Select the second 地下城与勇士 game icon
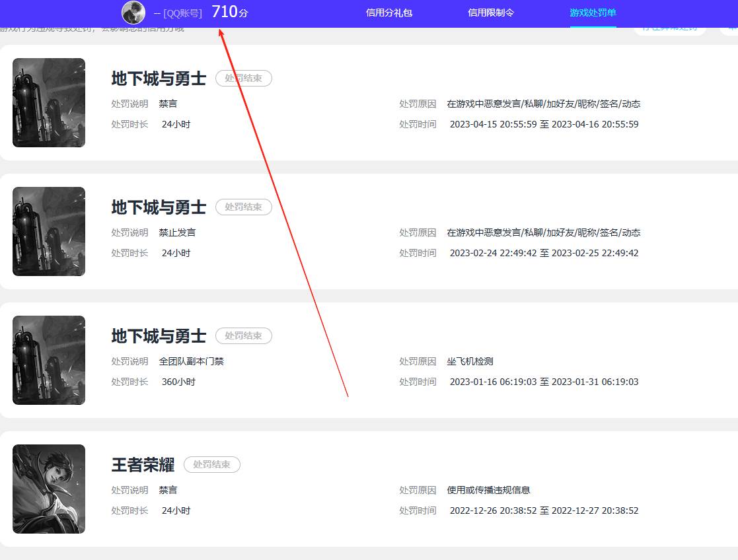 (x=48, y=231)
